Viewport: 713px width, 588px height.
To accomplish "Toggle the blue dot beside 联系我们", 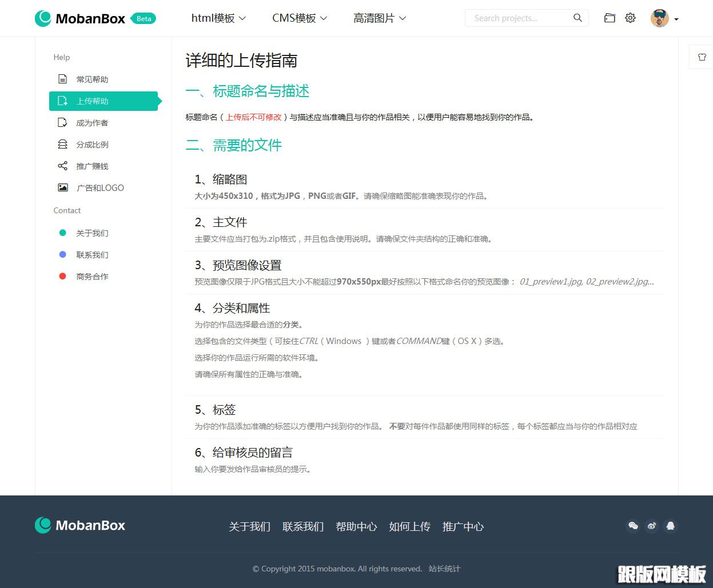I will tap(62, 254).
